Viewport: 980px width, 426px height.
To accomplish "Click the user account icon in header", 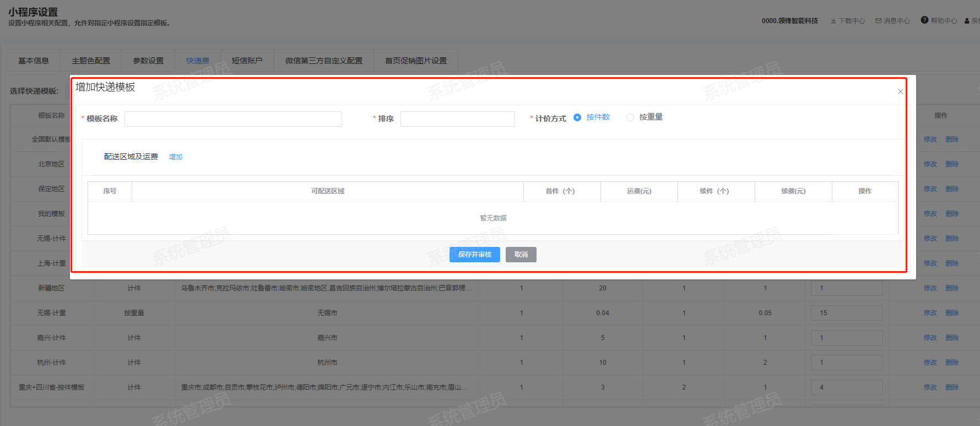I will 967,21.
